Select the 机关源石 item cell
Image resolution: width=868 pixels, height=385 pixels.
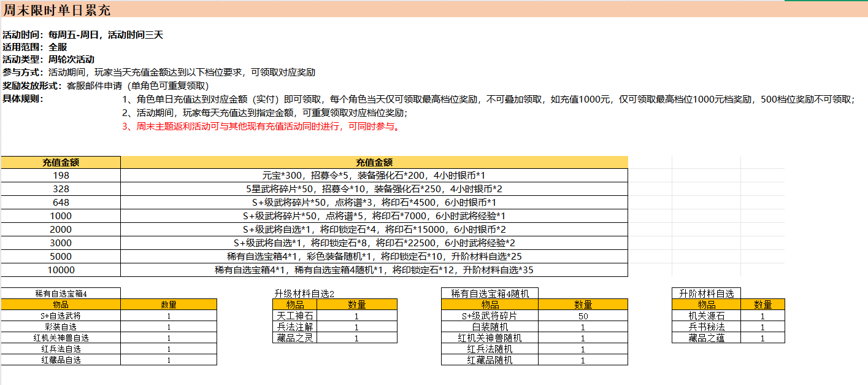coord(706,316)
